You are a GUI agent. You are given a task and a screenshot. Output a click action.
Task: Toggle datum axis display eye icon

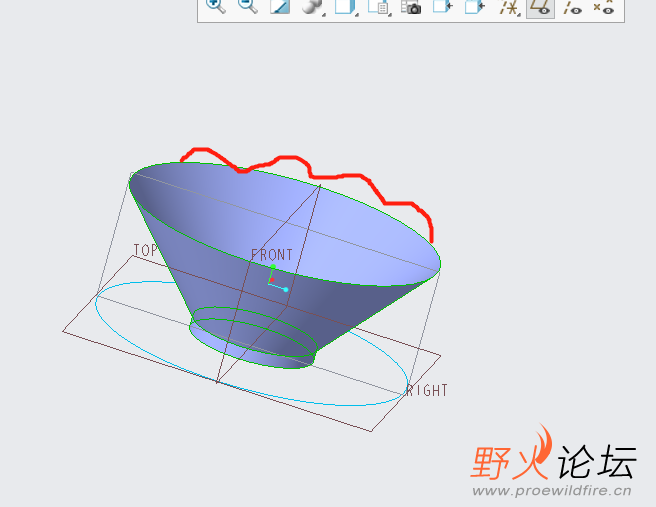tap(572, 7)
